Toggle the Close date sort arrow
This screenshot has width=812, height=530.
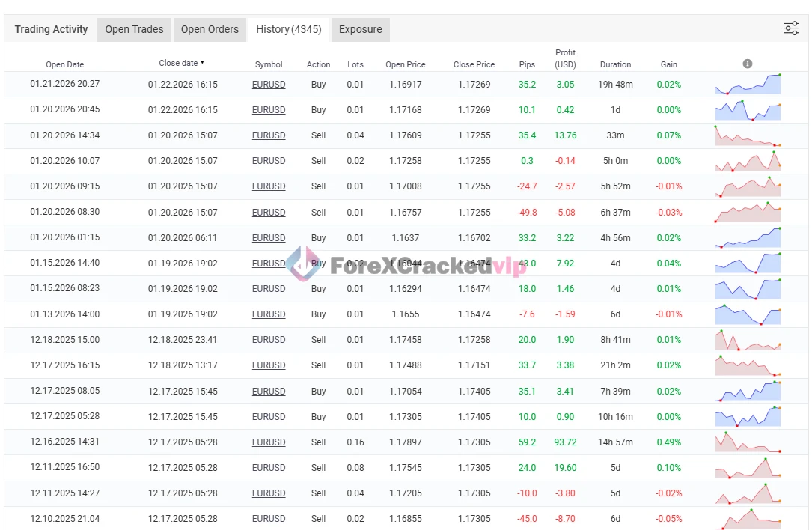tap(204, 64)
